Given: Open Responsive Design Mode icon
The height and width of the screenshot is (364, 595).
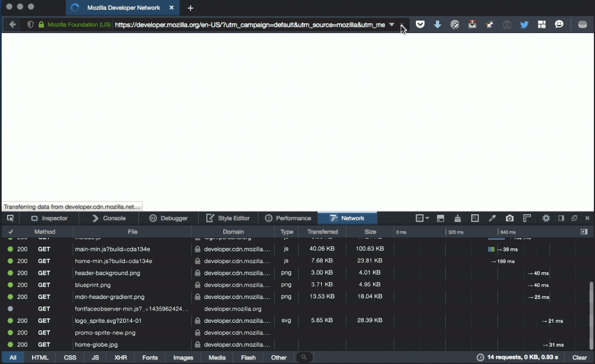Looking at the screenshot, I should click(475, 218).
